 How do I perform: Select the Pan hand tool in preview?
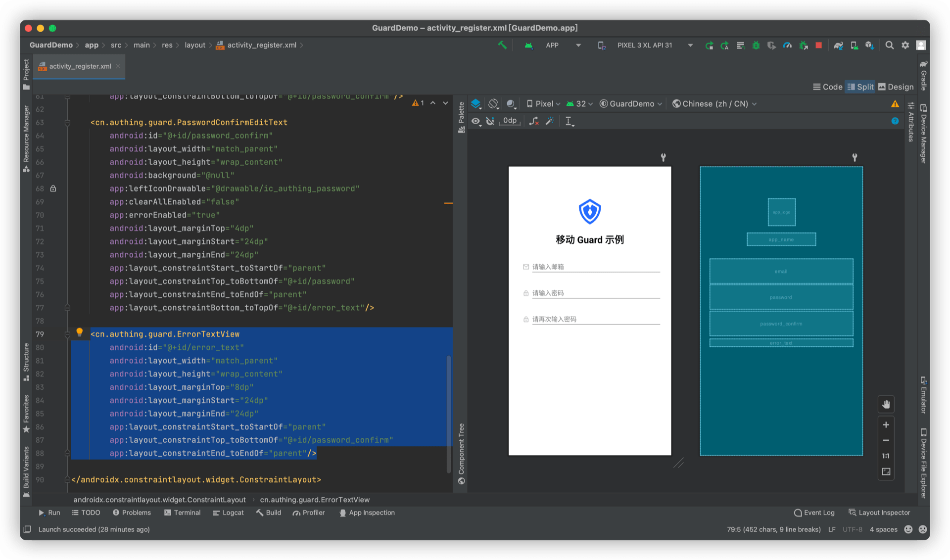pyautogui.click(x=886, y=405)
